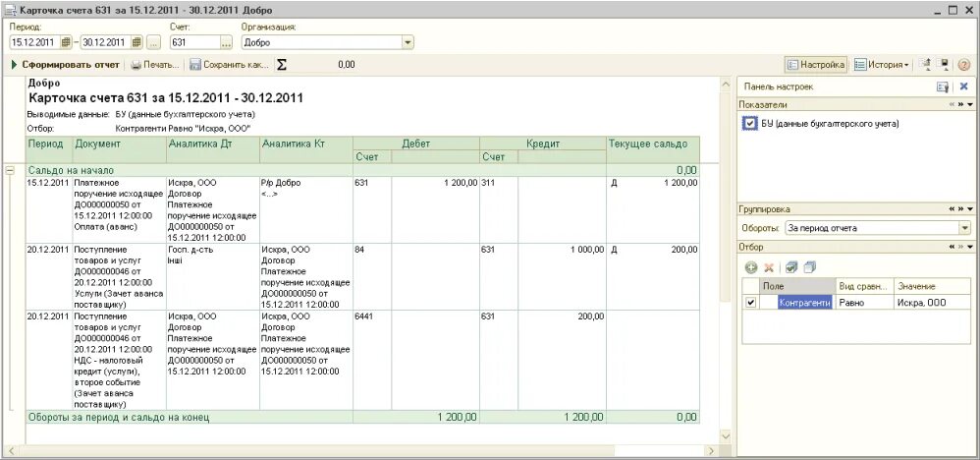
Task: Click Контрагенти filter field cell
Action: [805, 303]
